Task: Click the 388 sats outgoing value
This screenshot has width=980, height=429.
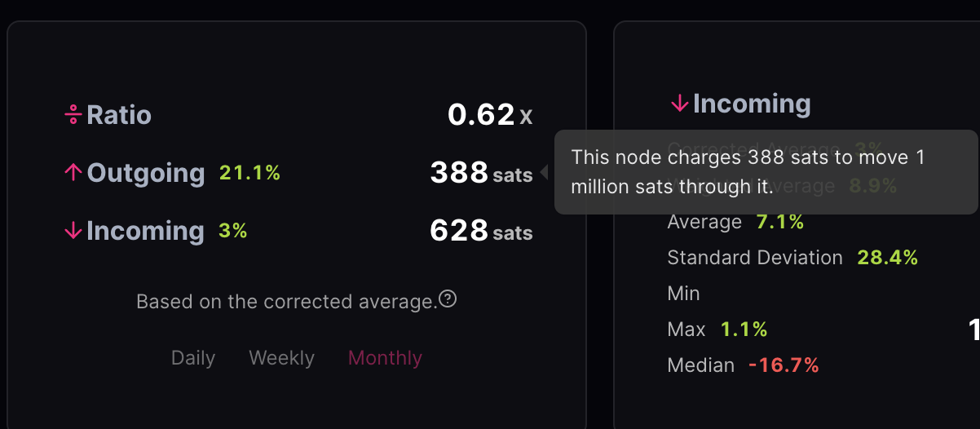Action: 481,173
